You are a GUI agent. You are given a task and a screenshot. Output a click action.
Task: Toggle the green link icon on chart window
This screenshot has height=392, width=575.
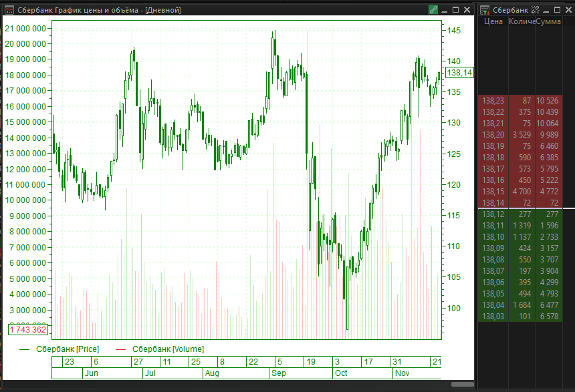(433, 10)
